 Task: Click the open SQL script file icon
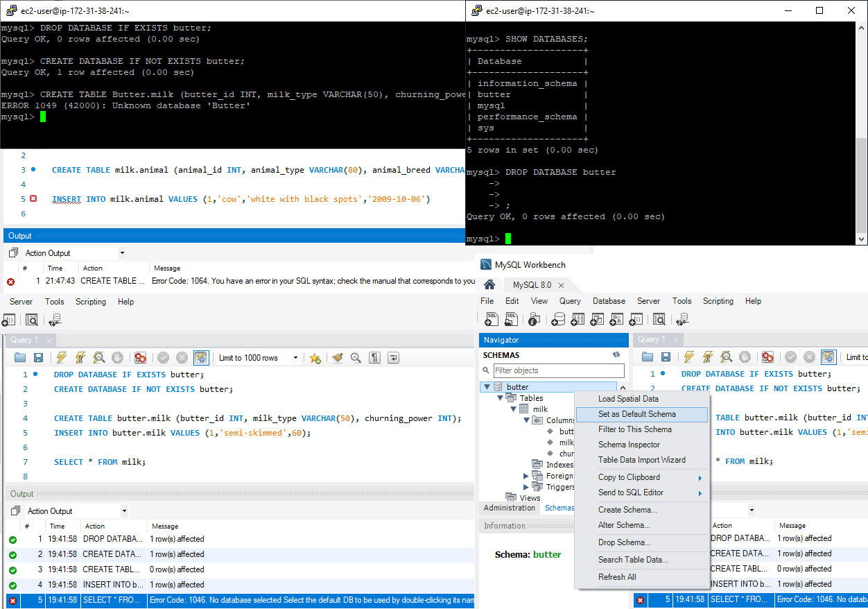512,319
